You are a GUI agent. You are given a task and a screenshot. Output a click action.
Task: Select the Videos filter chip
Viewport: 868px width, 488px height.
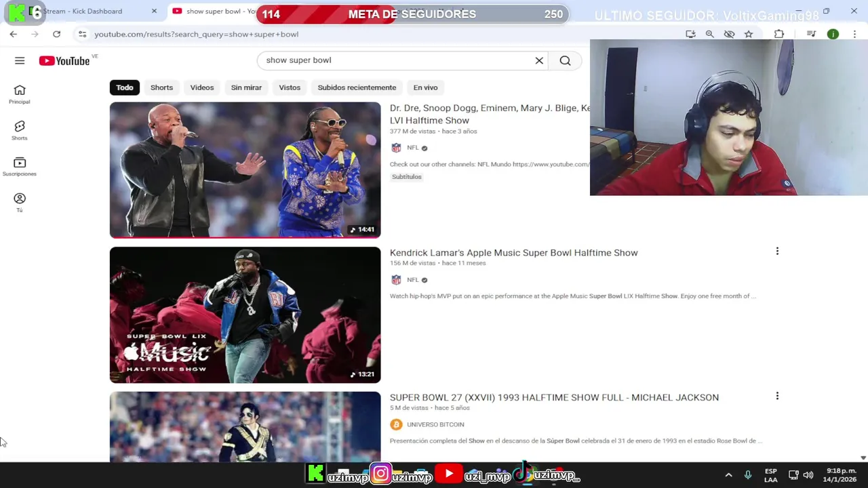click(202, 87)
